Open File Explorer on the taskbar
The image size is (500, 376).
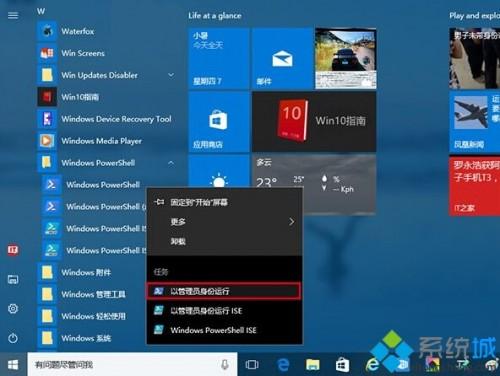313,365
